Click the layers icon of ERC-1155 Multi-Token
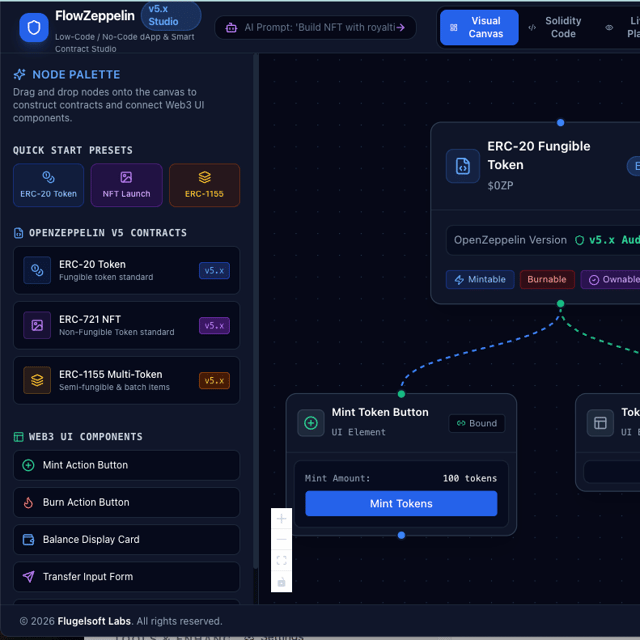Viewport: 640px width, 640px height. 37,380
